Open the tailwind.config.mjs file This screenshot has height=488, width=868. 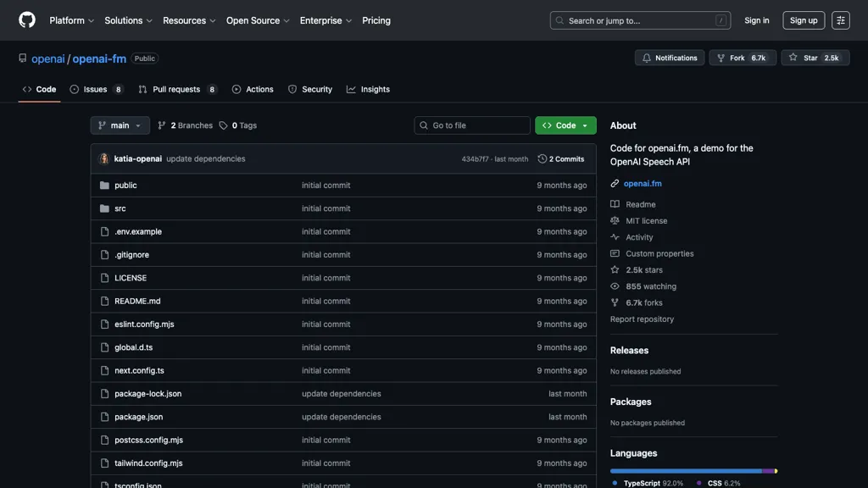point(148,463)
